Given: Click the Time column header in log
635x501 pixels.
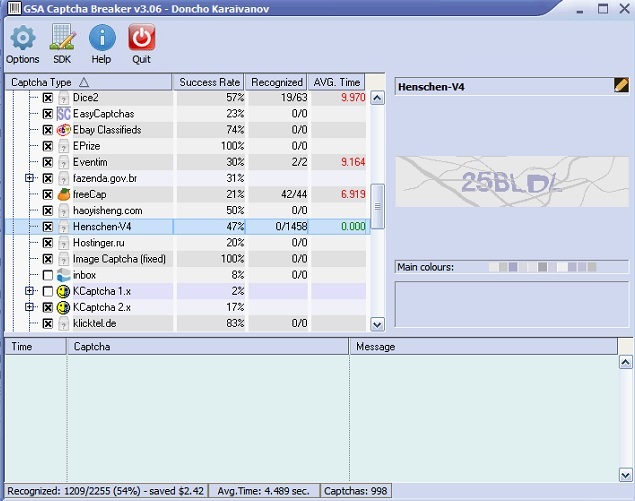Looking at the screenshot, I should [36, 347].
